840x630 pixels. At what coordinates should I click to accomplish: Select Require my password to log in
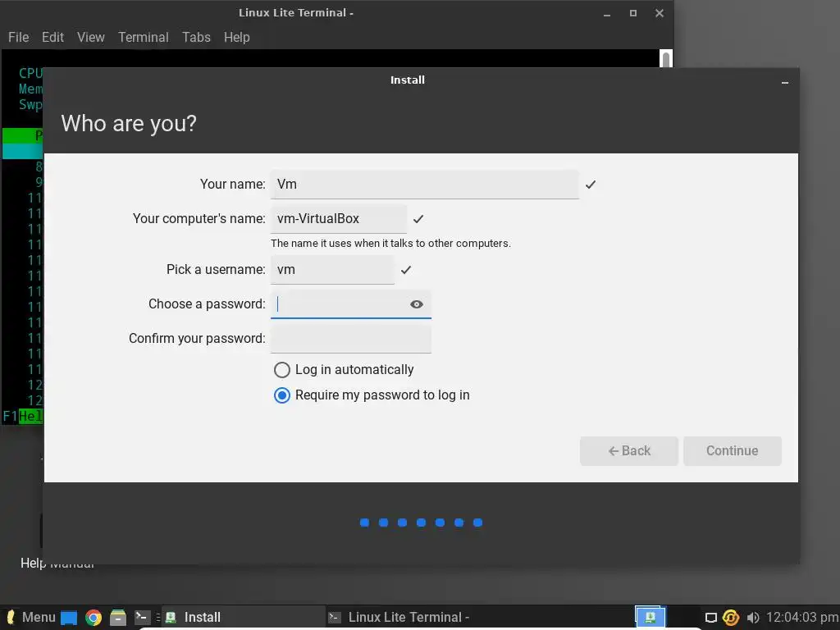point(372,395)
